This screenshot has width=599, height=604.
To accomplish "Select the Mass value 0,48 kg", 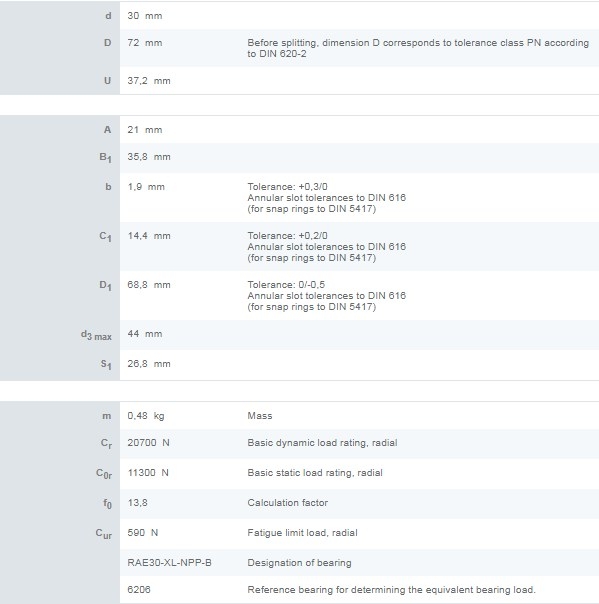I will click(146, 416).
